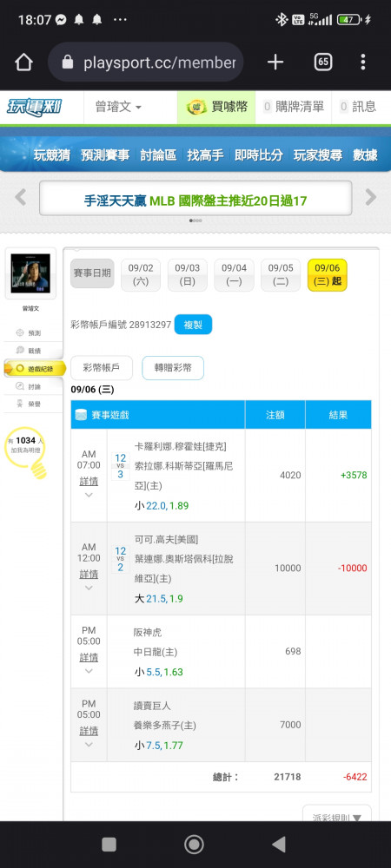Click the 玩運彩 site logo
The width and height of the screenshot is (391, 868).
pyautogui.click(x=35, y=108)
